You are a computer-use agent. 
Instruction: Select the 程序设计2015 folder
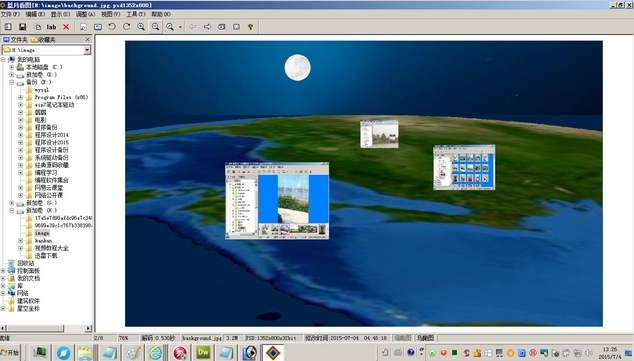[51, 142]
